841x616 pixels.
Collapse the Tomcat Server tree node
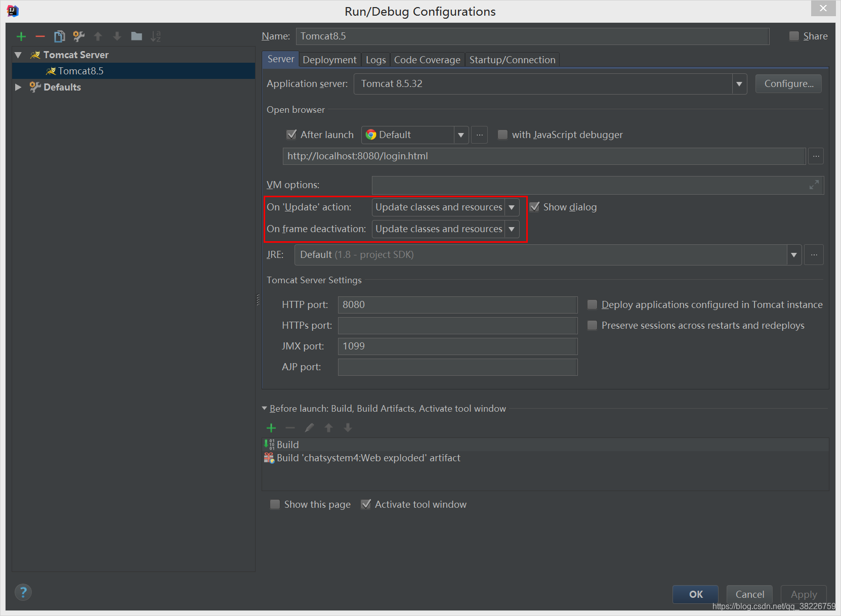[18, 55]
